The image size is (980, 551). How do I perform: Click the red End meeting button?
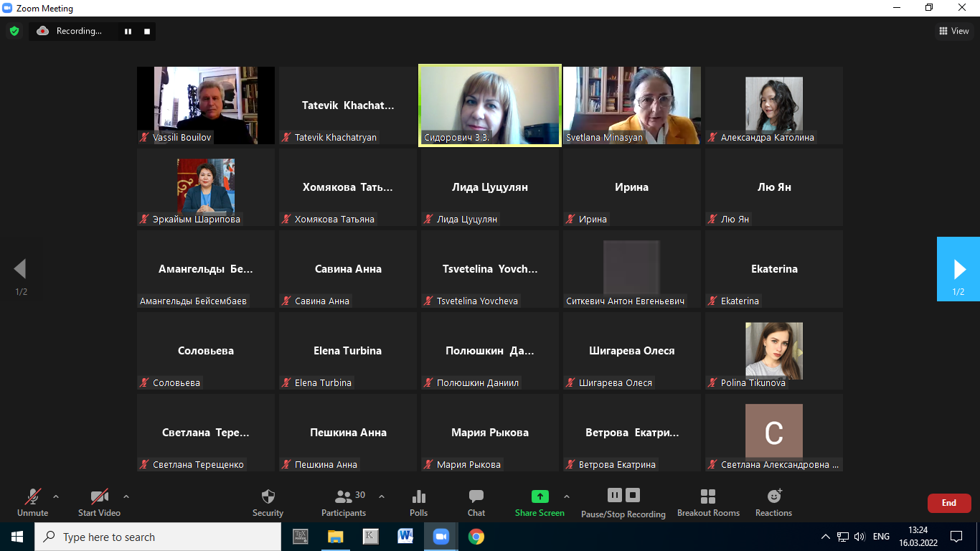click(x=949, y=503)
